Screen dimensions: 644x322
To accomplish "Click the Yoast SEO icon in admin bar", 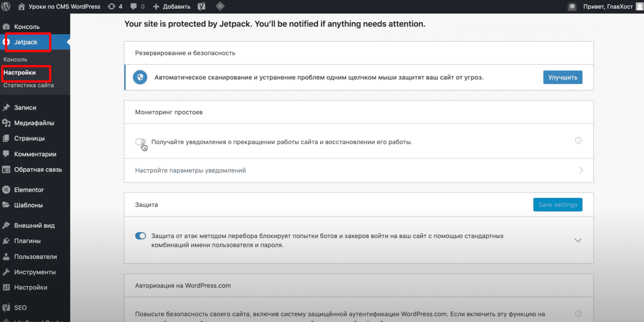I will click(201, 6).
